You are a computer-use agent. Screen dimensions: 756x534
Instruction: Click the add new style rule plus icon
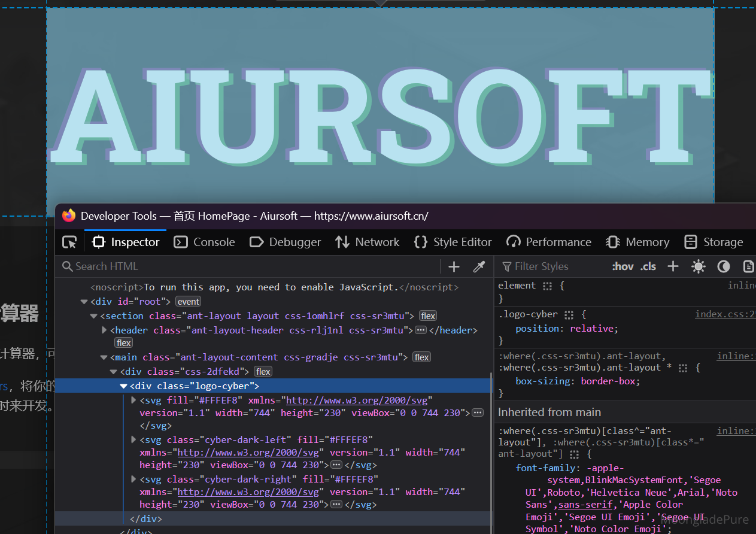pyautogui.click(x=673, y=266)
